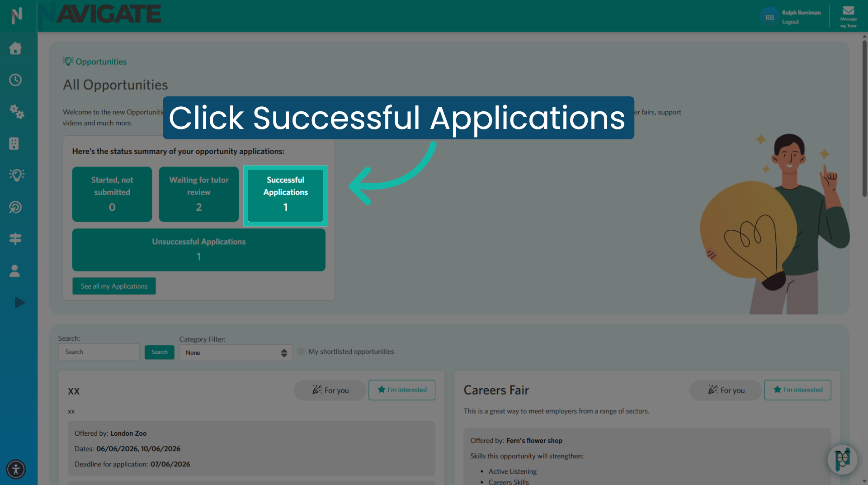Click the All Opportunities heading
This screenshot has height=485, width=868.
115,85
